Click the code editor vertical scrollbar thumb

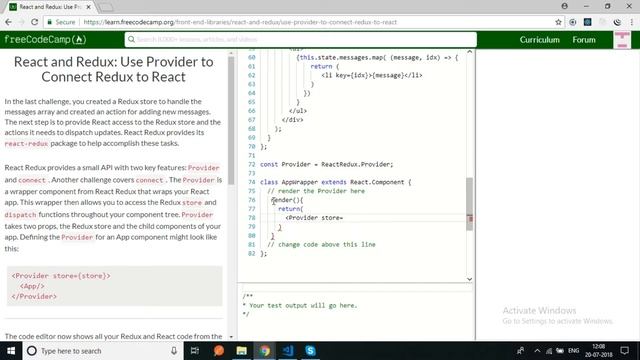(469, 204)
